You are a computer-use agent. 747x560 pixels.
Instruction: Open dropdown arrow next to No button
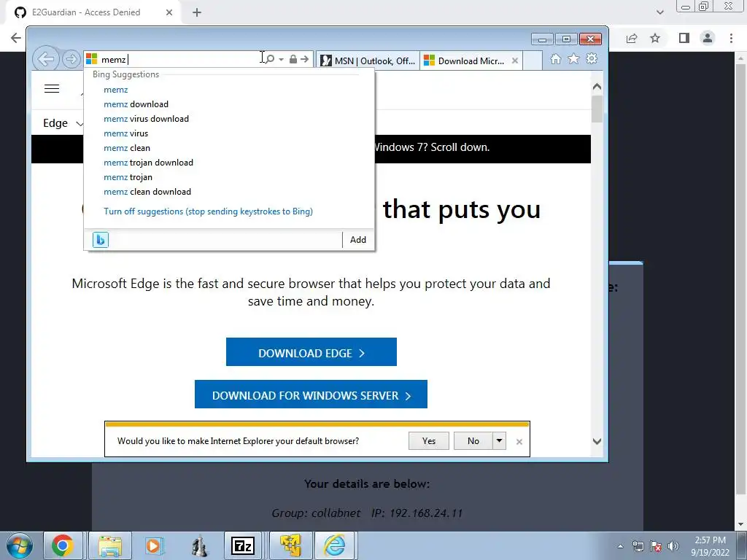click(x=499, y=441)
